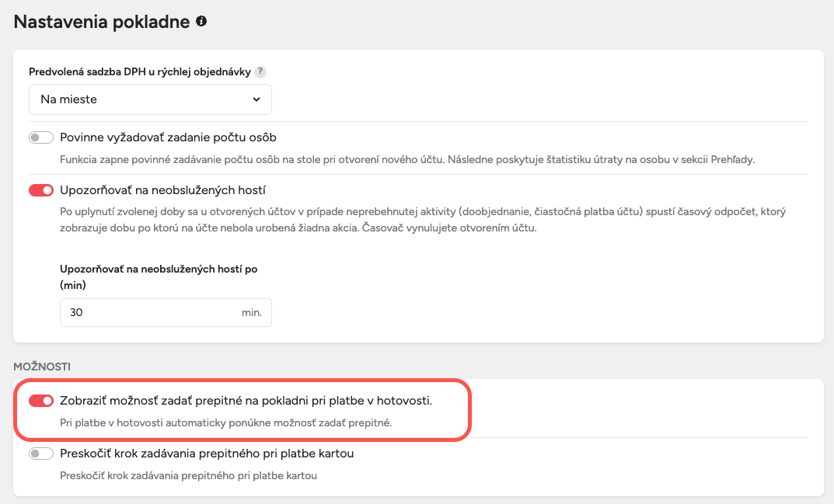The width and height of the screenshot is (834, 504).
Task: Click the 'Nastavenia pokladne' page heading
Action: pos(102,22)
